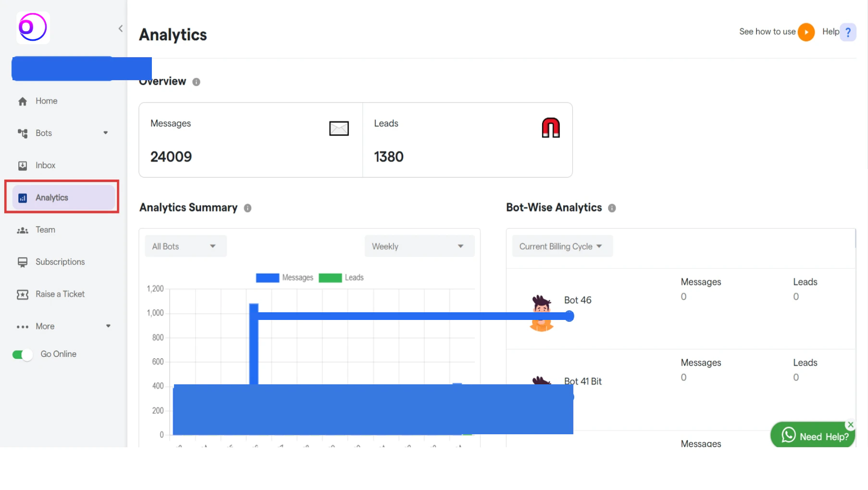Click the Analytics chart icon
868x490 pixels.
(23, 198)
